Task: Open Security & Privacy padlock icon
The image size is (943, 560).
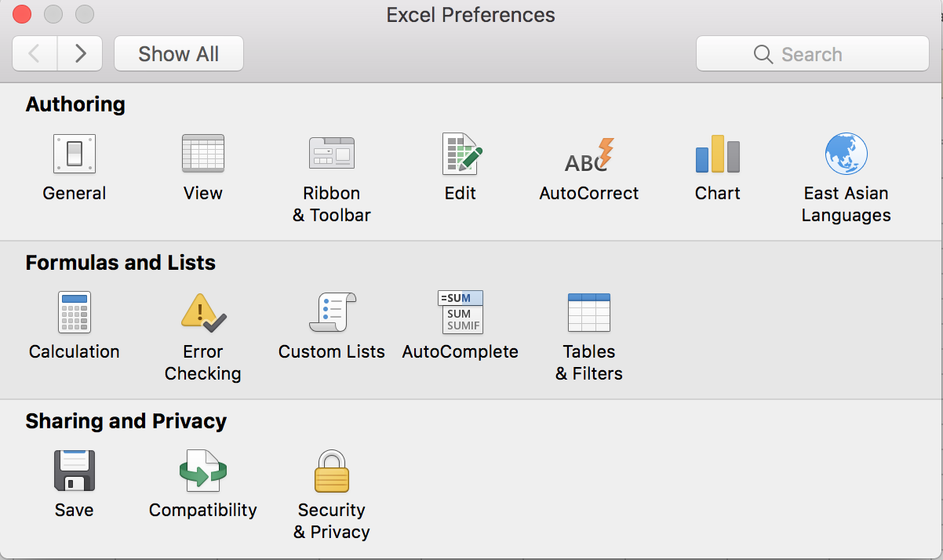Action: tap(331, 471)
